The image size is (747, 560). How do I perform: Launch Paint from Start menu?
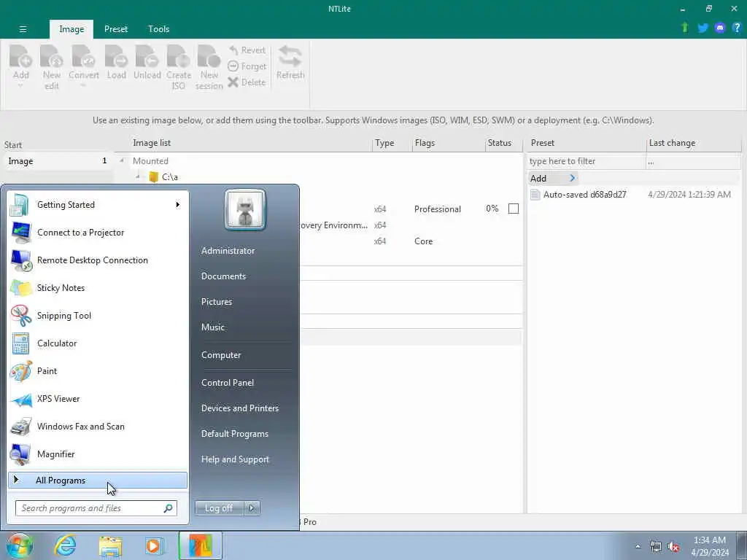pyautogui.click(x=98, y=371)
